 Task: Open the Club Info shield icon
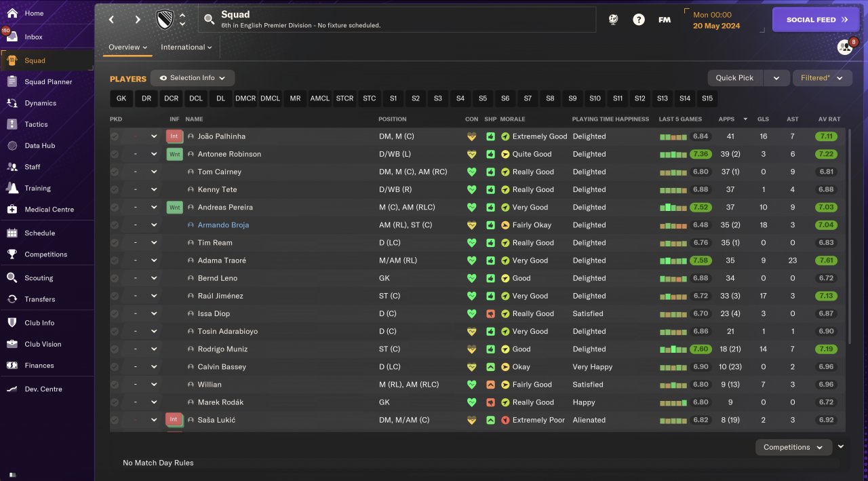pyautogui.click(x=12, y=323)
